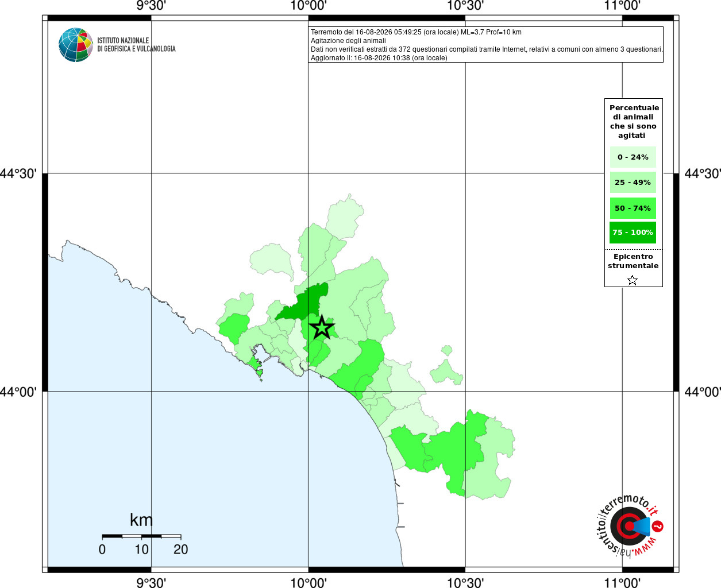Click the 'Dati non verificati' info line
The image size is (721, 588).
tap(487, 49)
